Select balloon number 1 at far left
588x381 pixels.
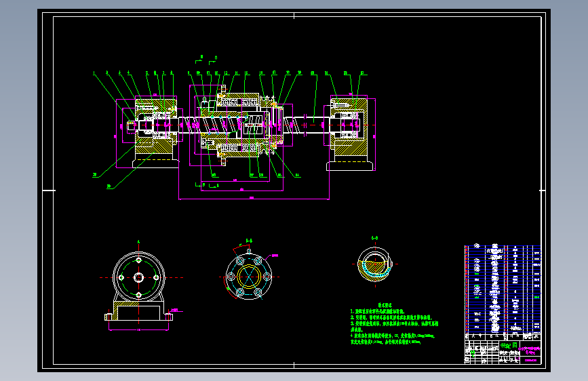point(94,73)
